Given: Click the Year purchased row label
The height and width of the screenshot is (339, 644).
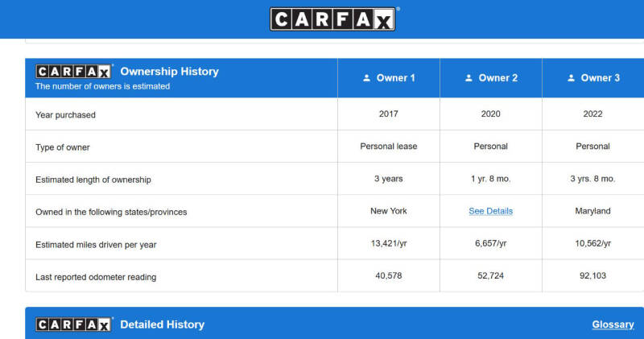Looking at the screenshot, I should pyautogui.click(x=65, y=115).
